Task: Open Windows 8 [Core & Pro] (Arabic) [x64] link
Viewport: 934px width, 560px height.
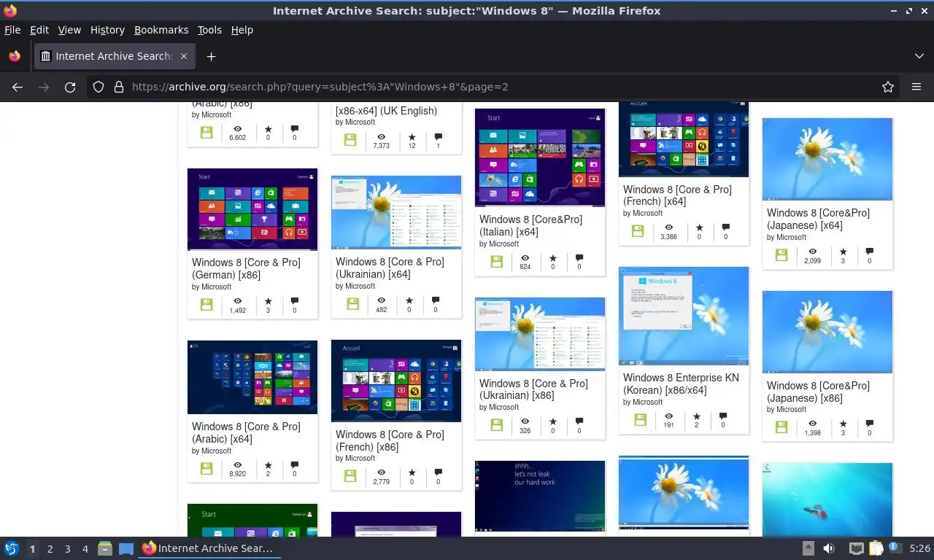Action: 246,432
